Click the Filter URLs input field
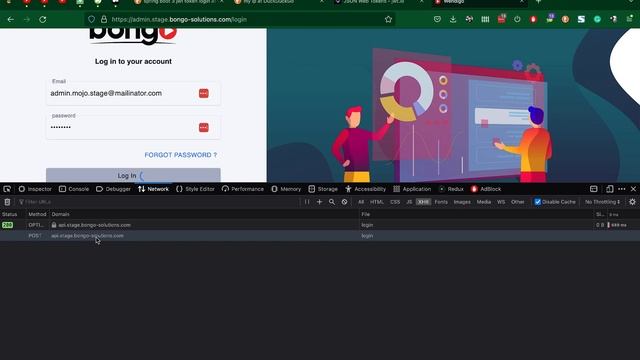This screenshot has height=360, width=640. click(x=159, y=202)
